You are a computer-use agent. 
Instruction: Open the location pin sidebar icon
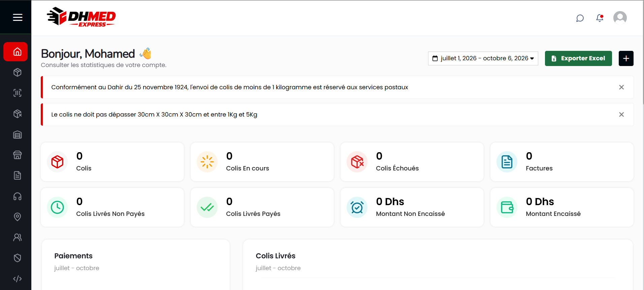(18, 217)
